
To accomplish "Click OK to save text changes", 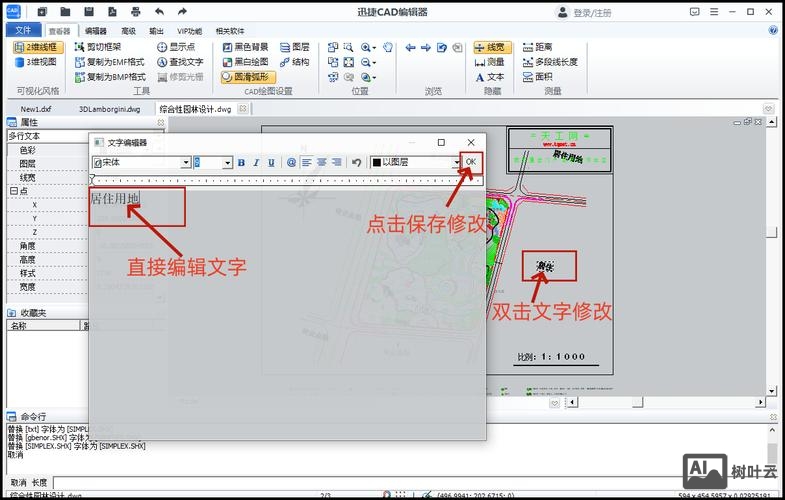I will 471,162.
